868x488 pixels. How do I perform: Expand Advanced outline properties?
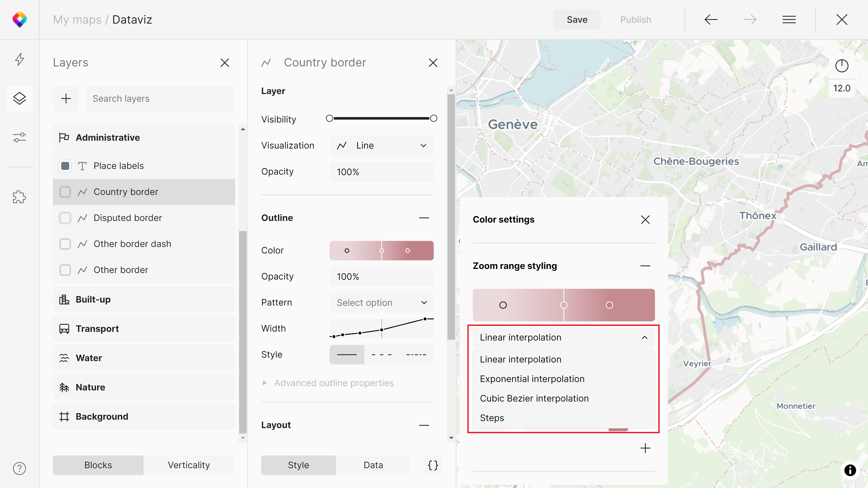334,383
